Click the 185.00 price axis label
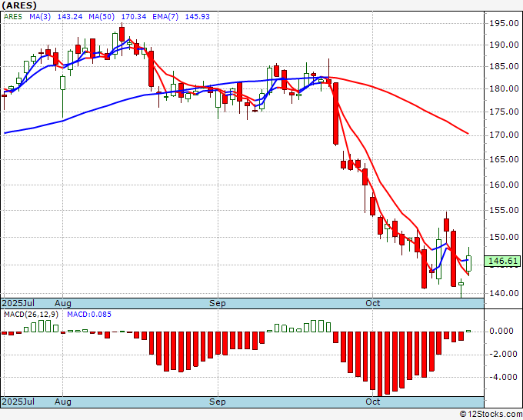The height and width of the screenshot is (420, 523). pos(504,66)
